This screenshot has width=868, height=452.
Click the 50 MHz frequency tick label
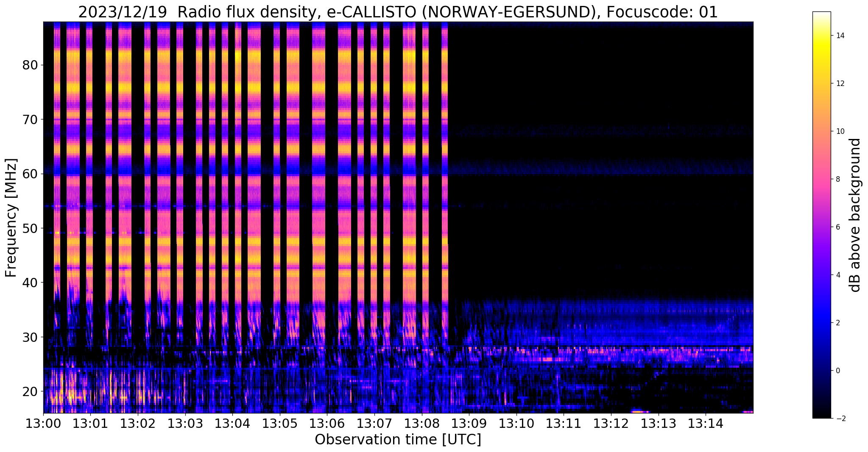(30, 228)
